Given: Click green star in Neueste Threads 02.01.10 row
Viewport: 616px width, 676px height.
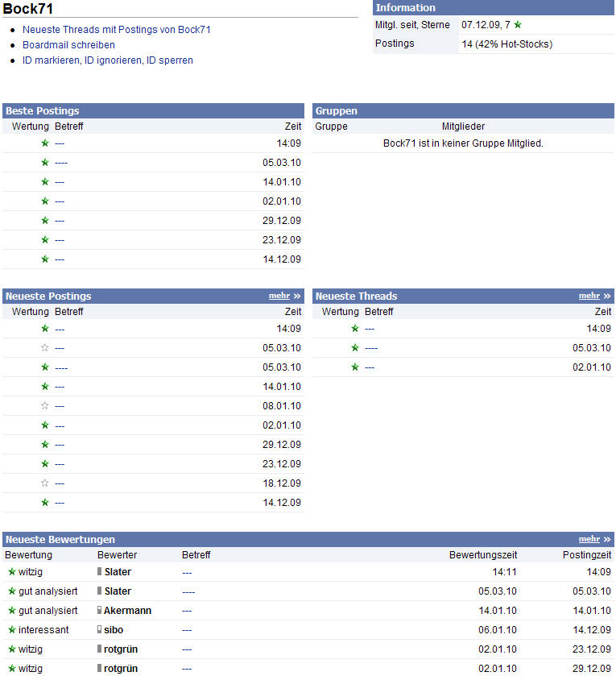Looking at the screenshot, I should (x=355, y=367).
